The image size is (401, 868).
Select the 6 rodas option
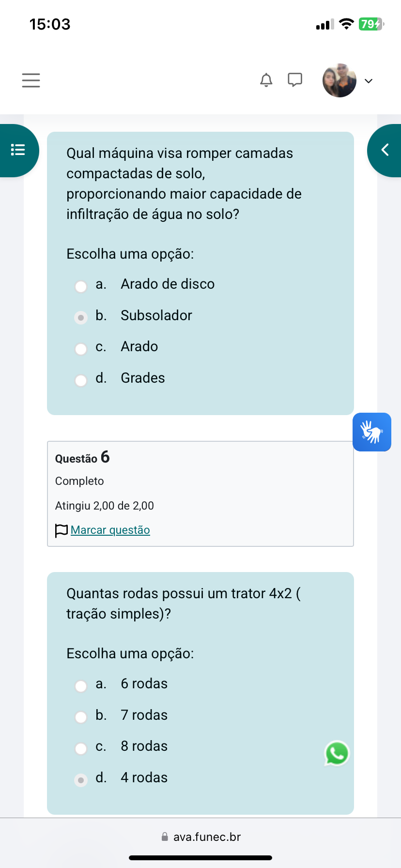click(81, 686)
